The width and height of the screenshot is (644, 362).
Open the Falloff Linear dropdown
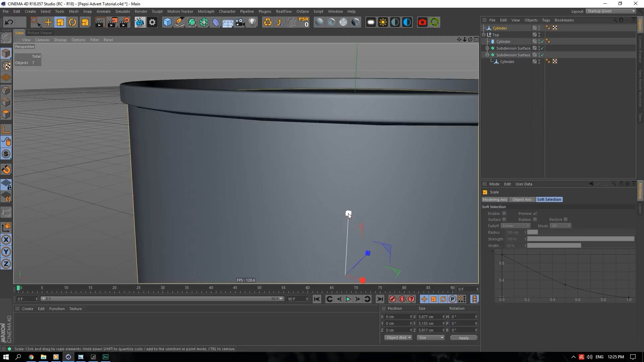click(516, 226)
